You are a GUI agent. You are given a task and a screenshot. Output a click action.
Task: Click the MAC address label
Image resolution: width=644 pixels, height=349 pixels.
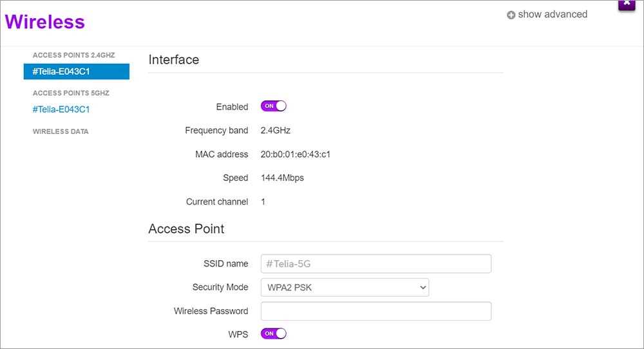(222, 155)
